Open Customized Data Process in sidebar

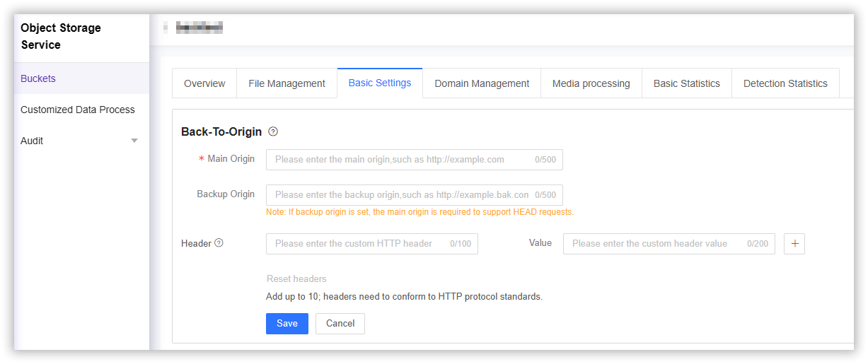pyautogui.click(x=78, y=110)
